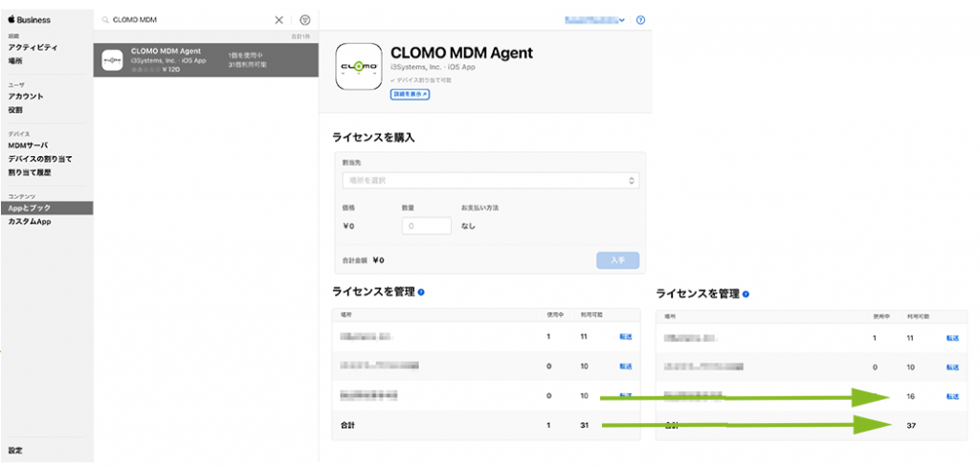Viewport: 980px width, 467px height.
Task: Click 転送 in right table row with 16
Action: click(952, 396)
